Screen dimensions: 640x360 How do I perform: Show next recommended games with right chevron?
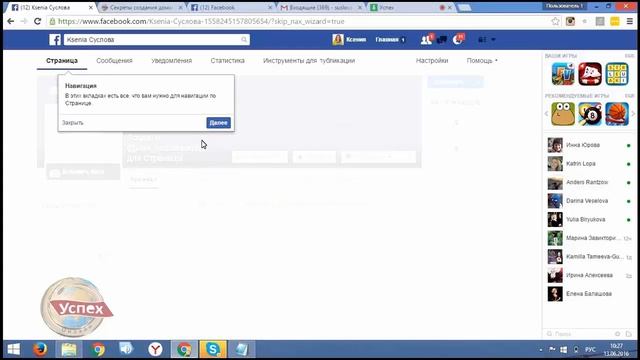click(633, 114)
